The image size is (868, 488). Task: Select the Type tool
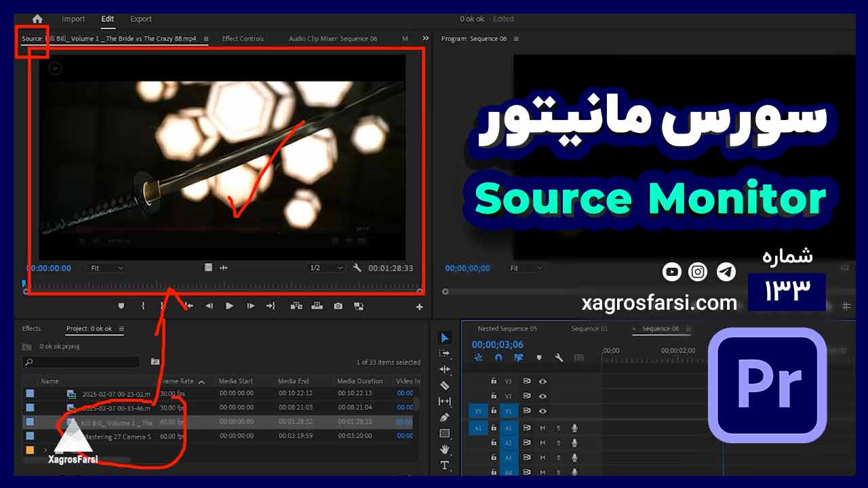[x=445, y=465]
